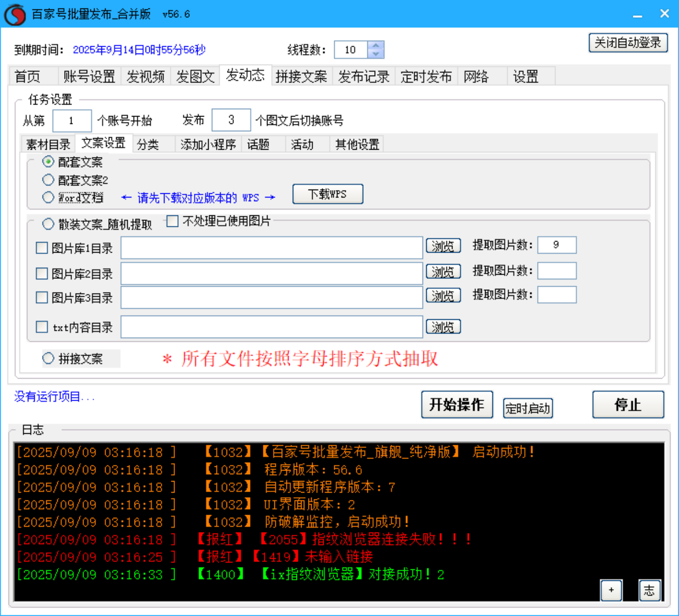Open the 设置 tab
The height and width of the screenshot is (616, 679).
(526, 76)
